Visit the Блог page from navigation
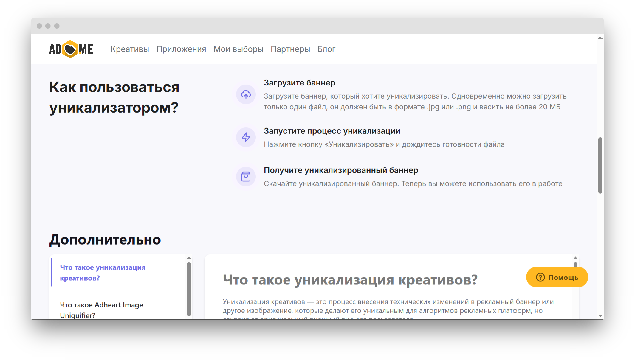Screen dimensions: 635x364 [x=326, y=49]
